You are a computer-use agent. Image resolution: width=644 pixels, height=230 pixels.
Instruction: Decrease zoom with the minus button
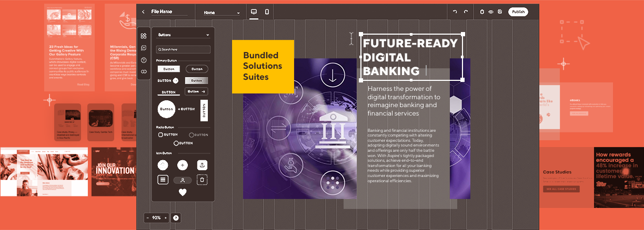[x=147, y=218]
